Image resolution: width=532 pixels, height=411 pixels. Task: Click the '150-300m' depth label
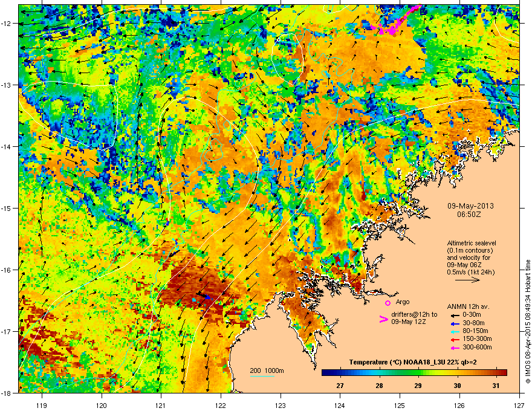click(x=477, y=338)
